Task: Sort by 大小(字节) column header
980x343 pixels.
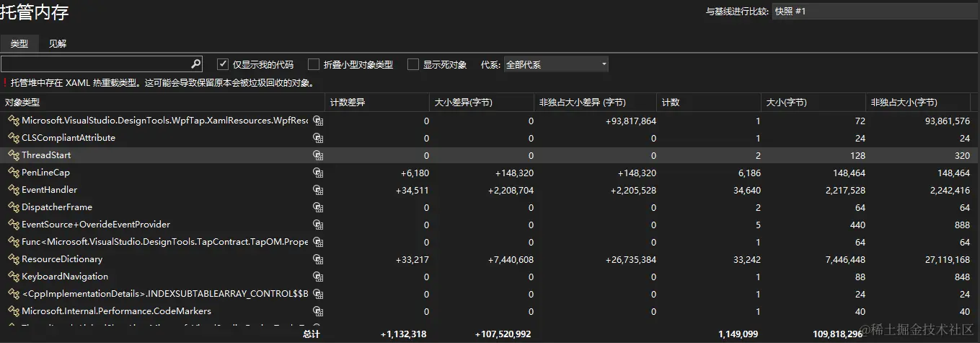Action: 813,103
